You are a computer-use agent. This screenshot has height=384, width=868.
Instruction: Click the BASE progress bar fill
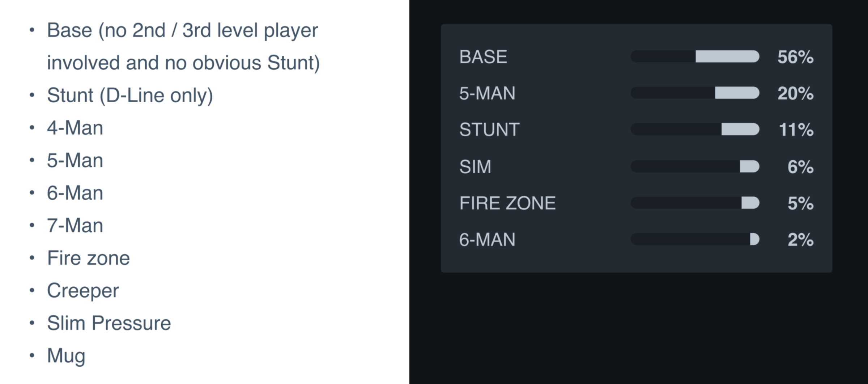pyautogui.click(x=727, y=56)
